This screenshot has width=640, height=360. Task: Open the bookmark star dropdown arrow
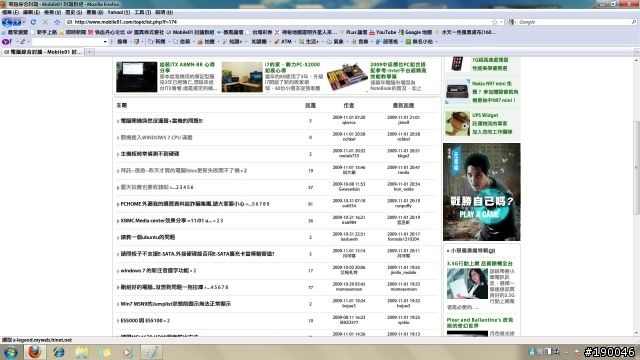click(501, 22)
